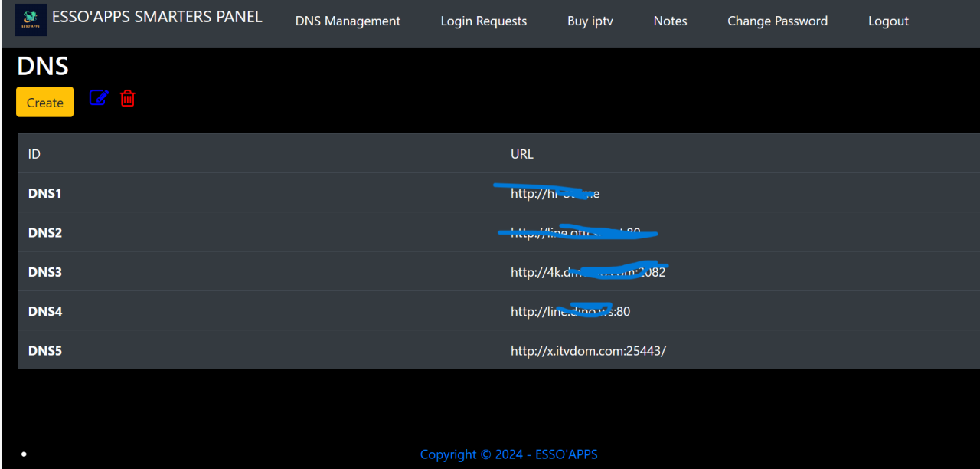Viewport: 980px width, 469px height.
Task: Open the Notes section
Action: (670, 21)
